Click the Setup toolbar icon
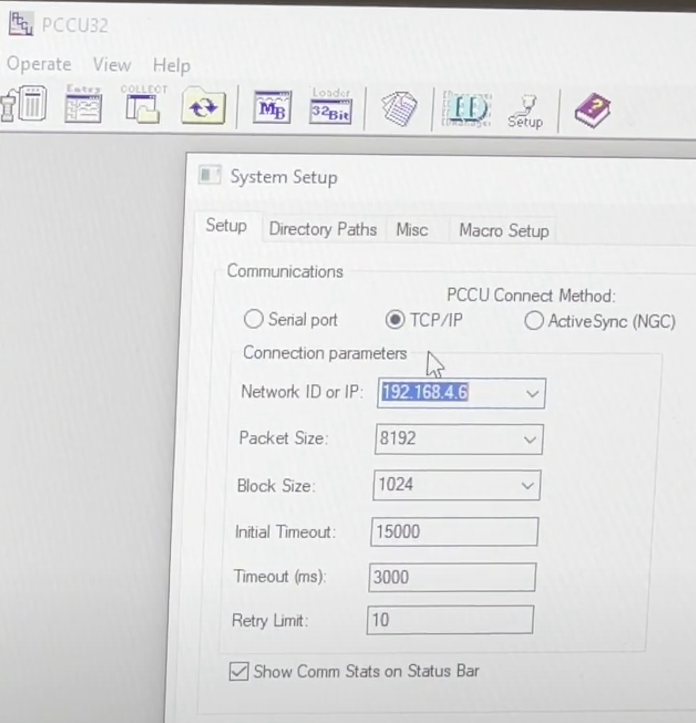696x723 pixels. click(525, 112)
